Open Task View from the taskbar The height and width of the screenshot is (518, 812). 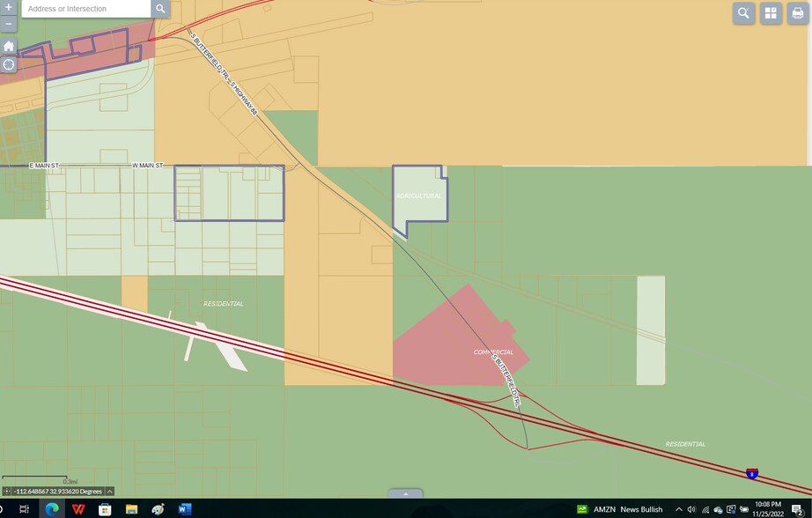[x=24, y=508]
